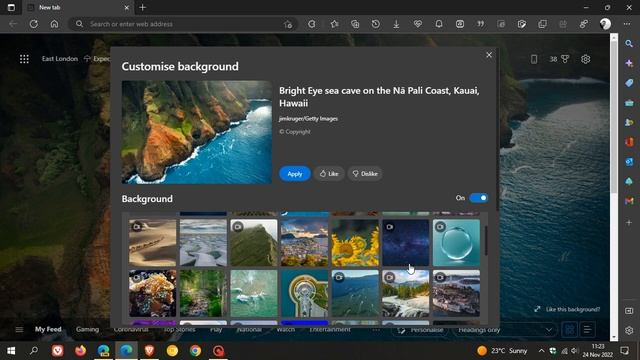Go to the Home page icon
This screenshot has width=640, height=360.
[x=54, y=24]
